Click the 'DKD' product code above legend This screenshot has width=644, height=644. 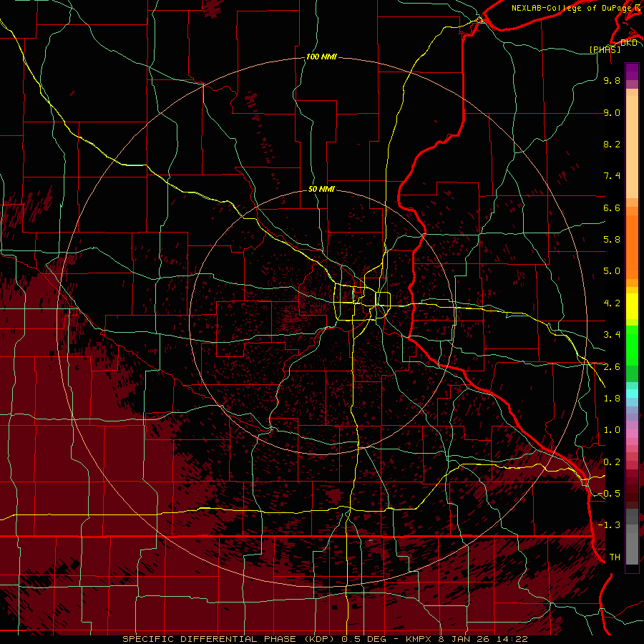(629, 43)
